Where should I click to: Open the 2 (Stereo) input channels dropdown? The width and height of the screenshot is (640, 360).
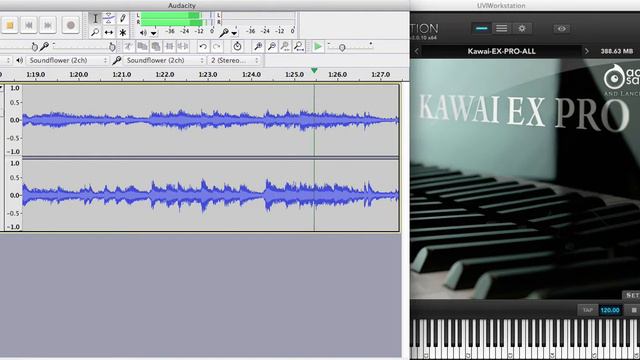click(234, 60)
